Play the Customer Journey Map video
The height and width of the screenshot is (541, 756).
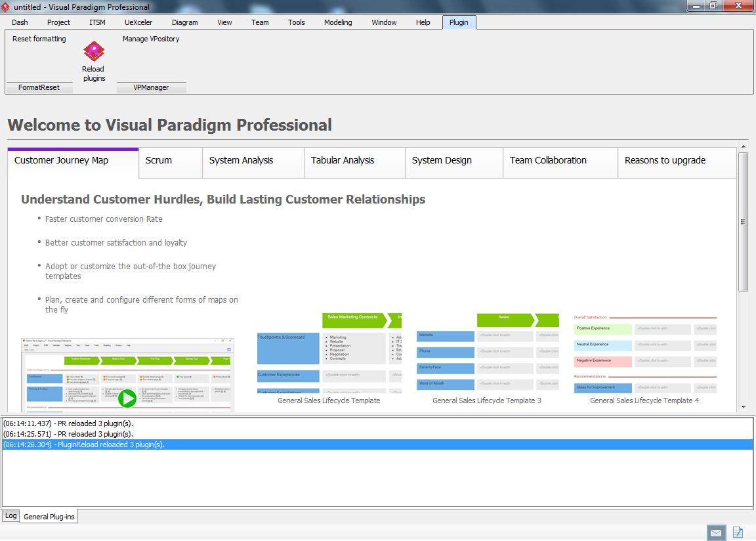[x=127, y=399]
